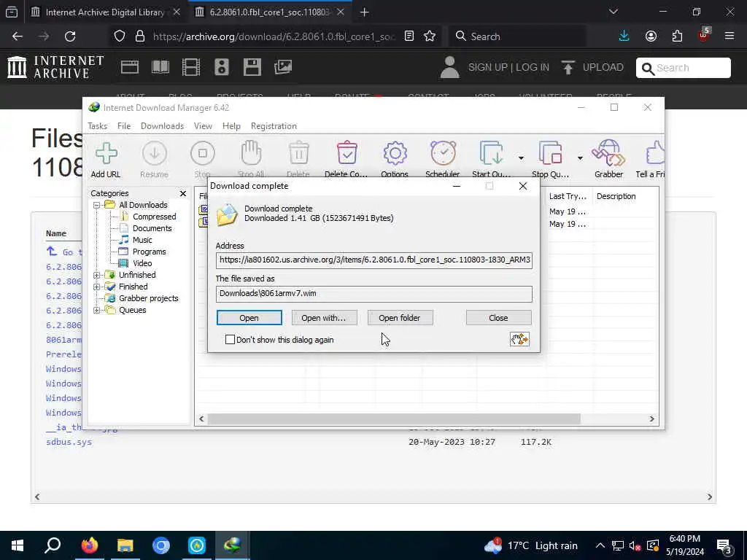Bookmark this page with star icon

pos(430,36)
